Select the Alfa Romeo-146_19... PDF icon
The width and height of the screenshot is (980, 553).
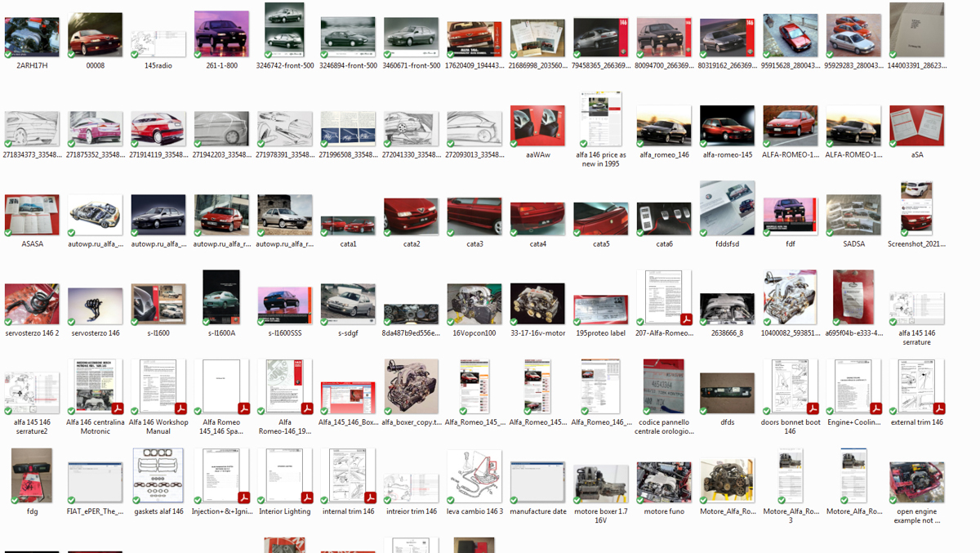(284, 387)
